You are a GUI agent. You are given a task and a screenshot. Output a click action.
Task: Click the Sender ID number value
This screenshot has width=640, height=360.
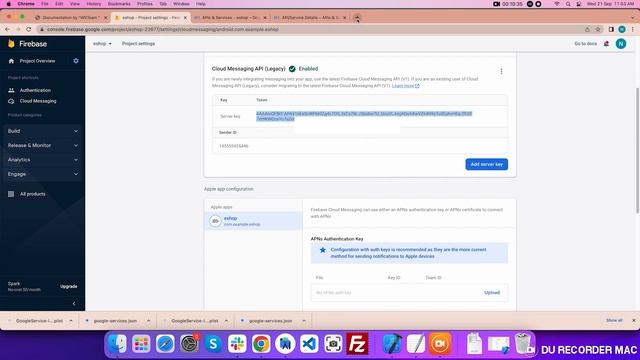pyautogui.click(x=233, y=146)
